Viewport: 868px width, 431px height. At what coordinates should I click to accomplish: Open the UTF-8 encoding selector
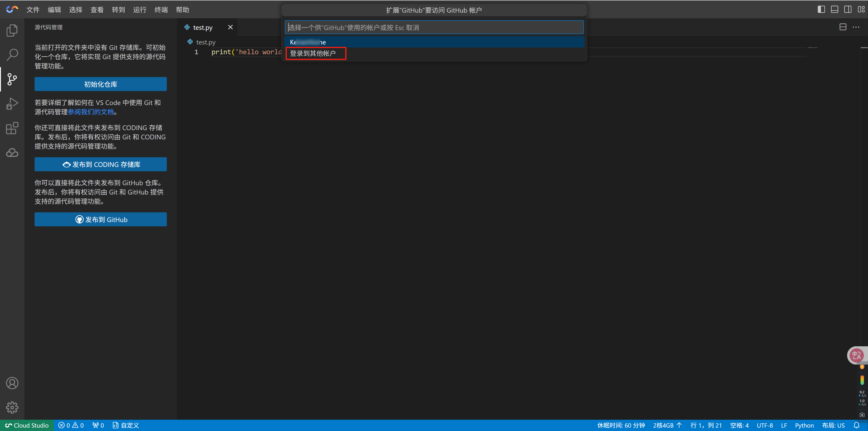764,425
